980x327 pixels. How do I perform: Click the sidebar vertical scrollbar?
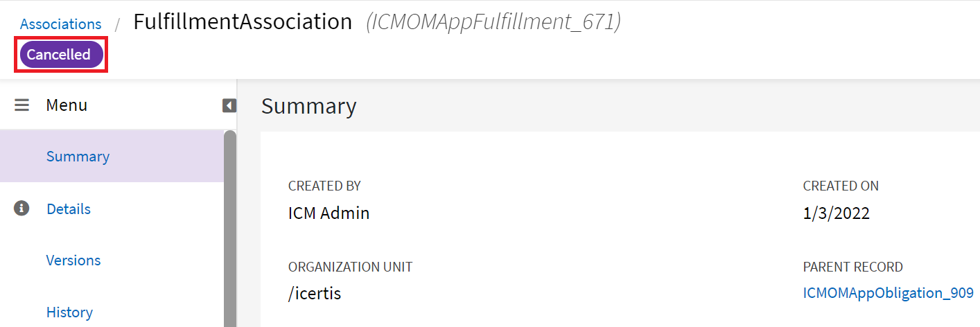(x=230, y=229)
